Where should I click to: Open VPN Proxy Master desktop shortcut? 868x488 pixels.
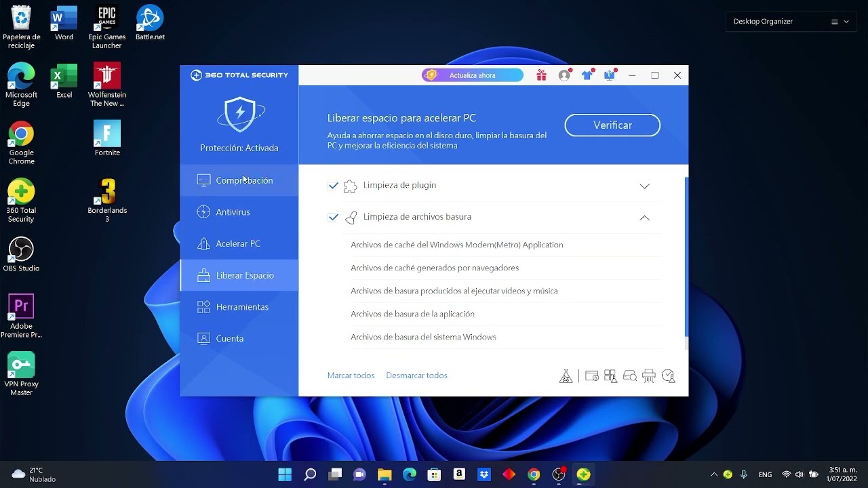[x=21, y=373]
